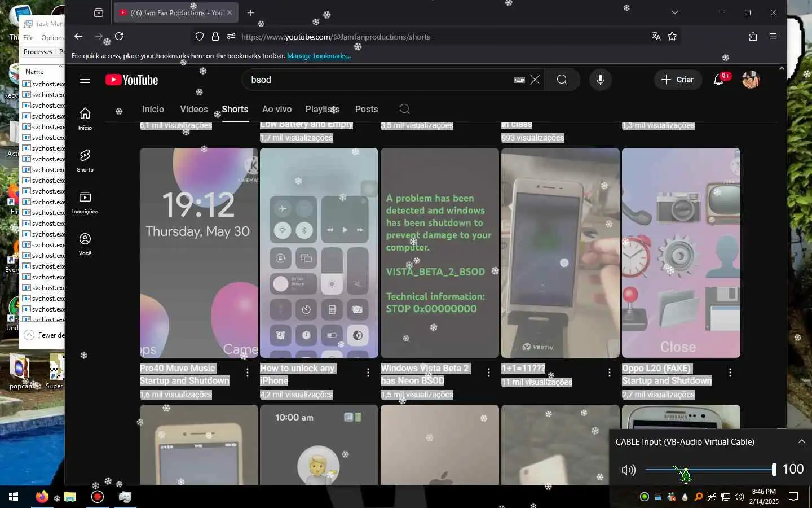The width and height of the screenshot is (812, 508).
Task: Open Você in the left sidebar
Action: (85, 244)
